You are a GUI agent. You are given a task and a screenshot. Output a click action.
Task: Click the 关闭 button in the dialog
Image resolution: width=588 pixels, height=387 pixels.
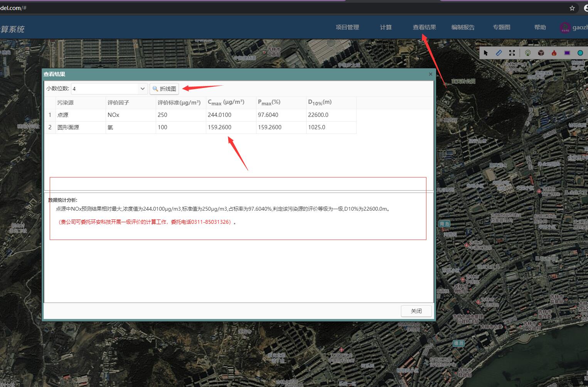416,311
